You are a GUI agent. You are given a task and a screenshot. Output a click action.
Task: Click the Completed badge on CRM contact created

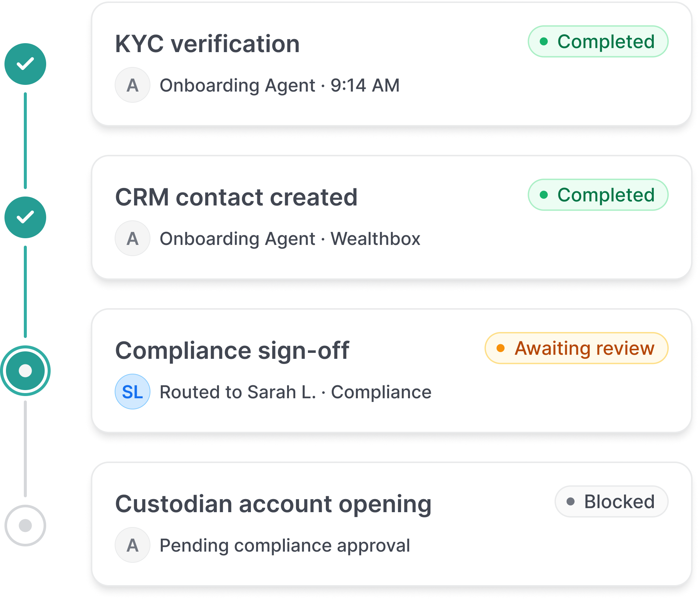click(x=598, y=195)
